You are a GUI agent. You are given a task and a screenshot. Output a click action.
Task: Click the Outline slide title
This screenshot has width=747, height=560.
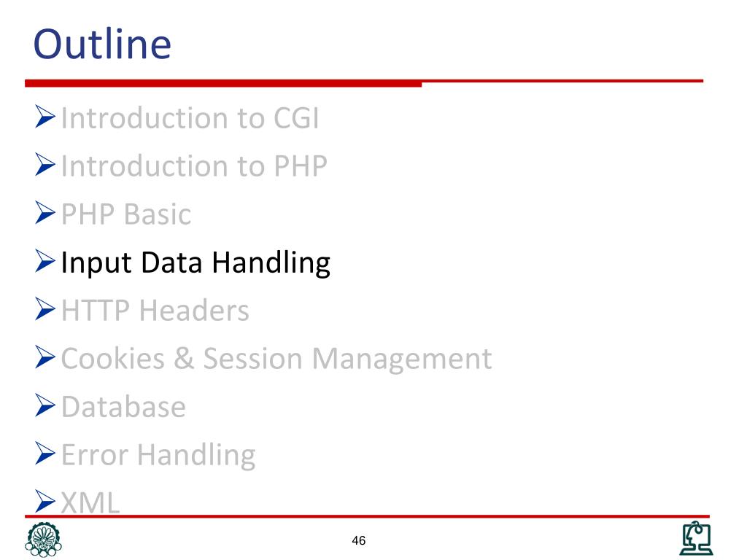click(x=102, y=44)
